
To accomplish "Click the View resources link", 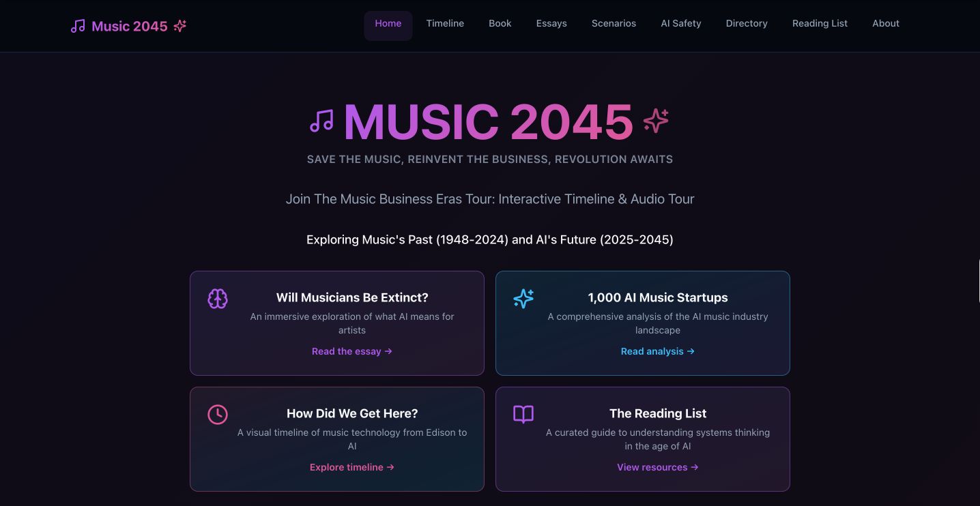I will [x=658, y=467].
